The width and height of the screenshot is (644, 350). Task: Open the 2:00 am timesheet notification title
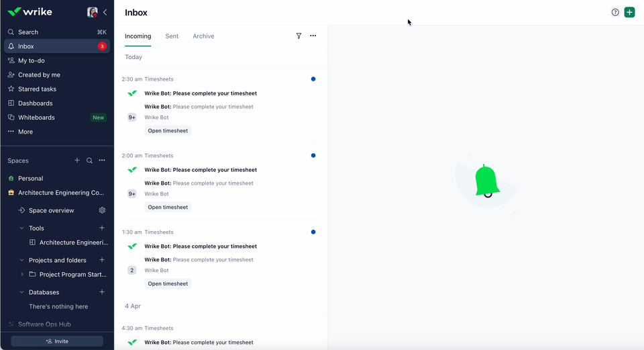click(x=201, y=170)
